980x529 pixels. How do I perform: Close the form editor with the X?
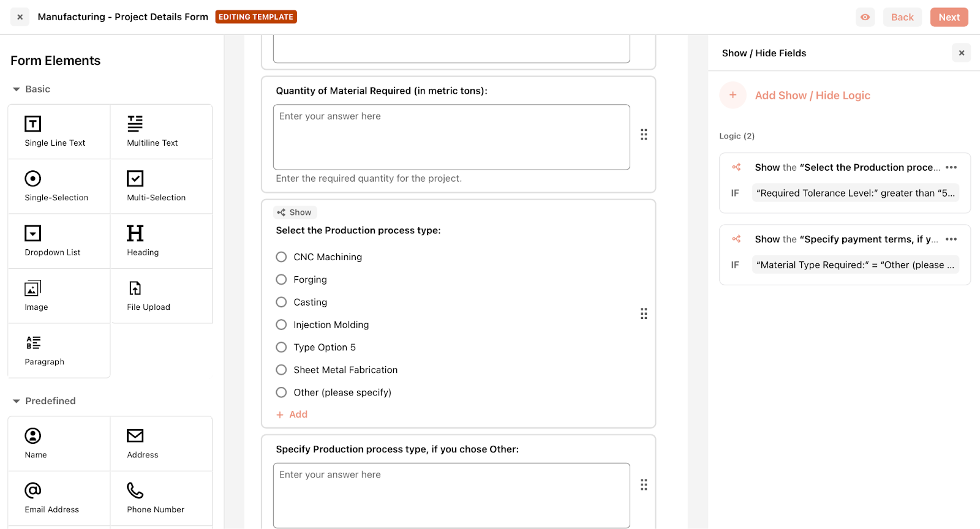pos(20,17)
